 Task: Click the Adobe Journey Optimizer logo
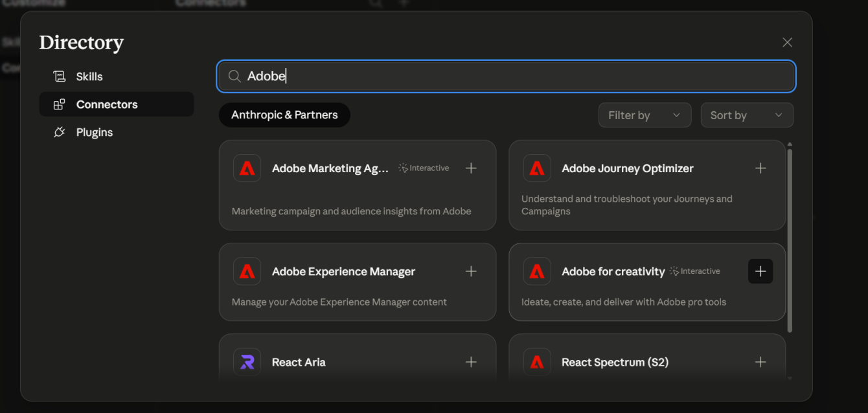(x=537, y=168)
